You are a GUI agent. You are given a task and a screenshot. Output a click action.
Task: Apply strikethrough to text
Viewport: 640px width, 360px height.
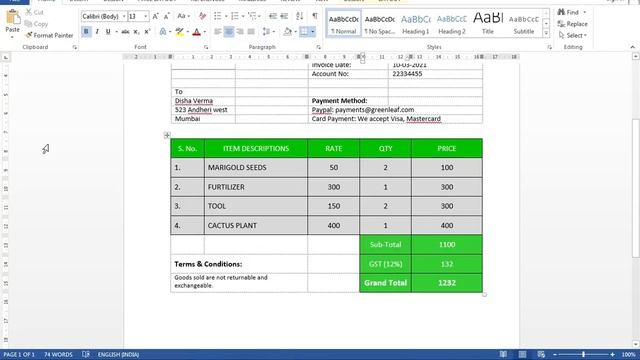[125, 31]
